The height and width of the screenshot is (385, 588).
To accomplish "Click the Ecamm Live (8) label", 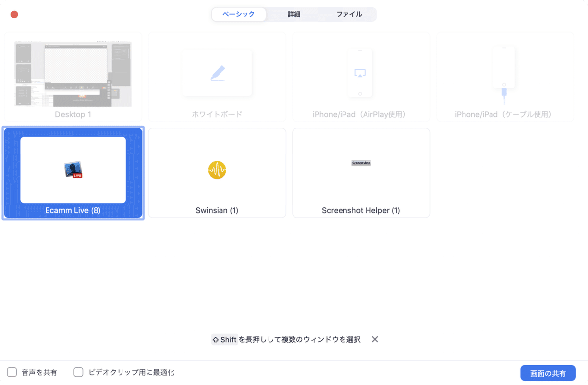I will [73, 210].
